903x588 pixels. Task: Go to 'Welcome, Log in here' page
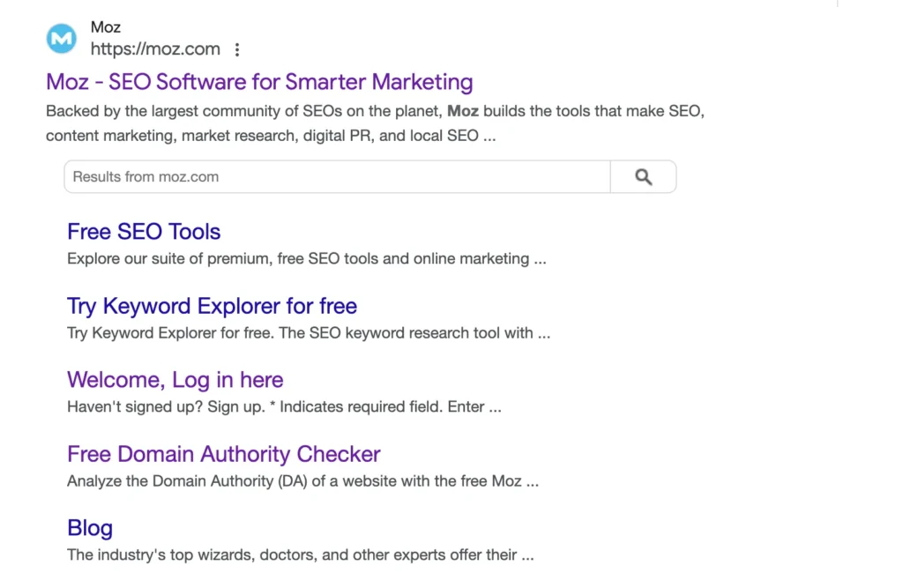point(175,380)
